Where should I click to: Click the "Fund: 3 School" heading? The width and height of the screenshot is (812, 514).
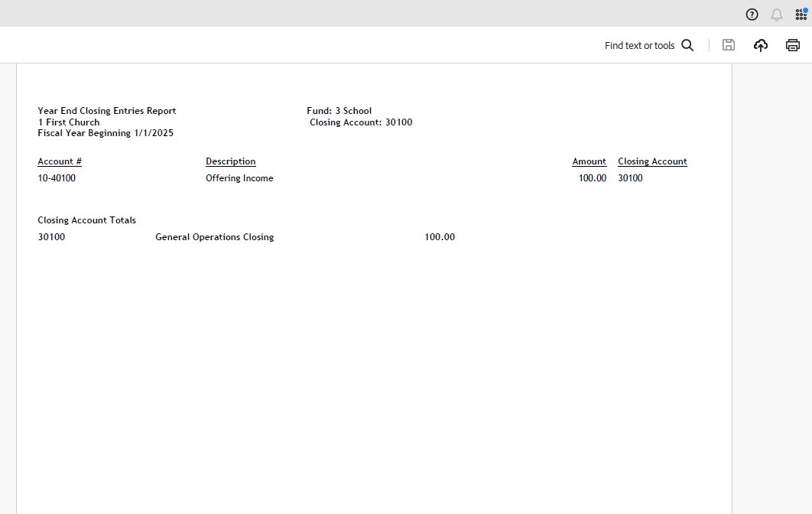coord(339,111)
